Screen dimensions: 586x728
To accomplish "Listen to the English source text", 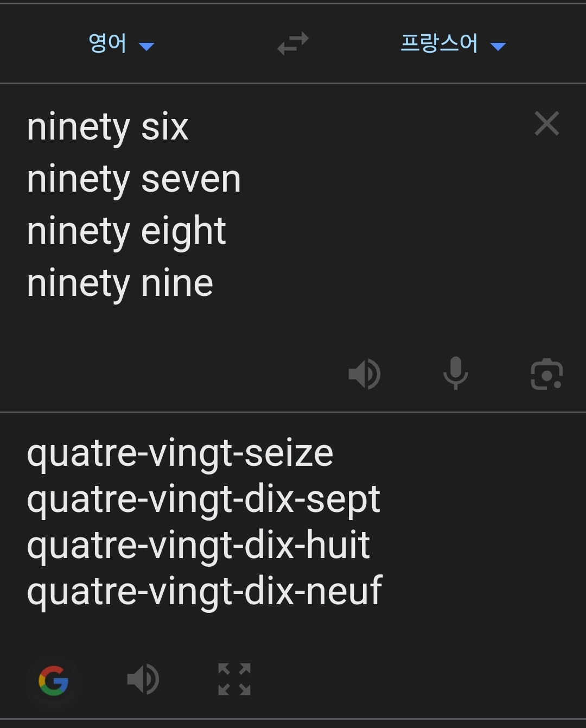I will tap(364, 374).
